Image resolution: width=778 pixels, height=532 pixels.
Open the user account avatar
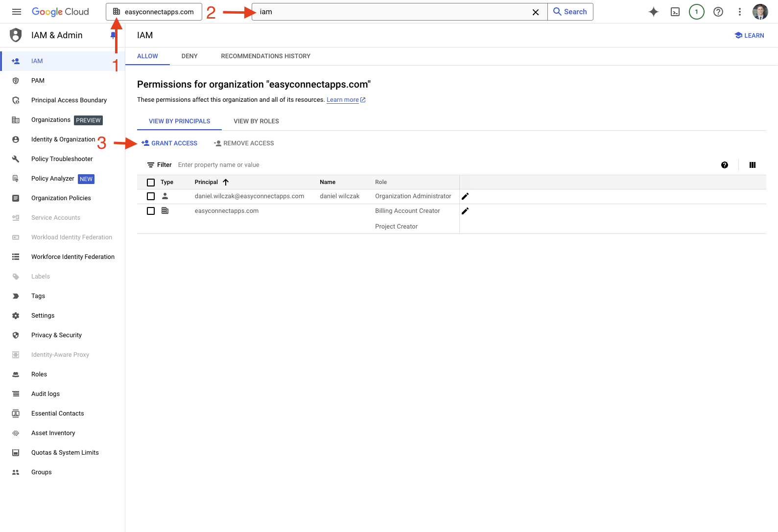pos(760,12)
